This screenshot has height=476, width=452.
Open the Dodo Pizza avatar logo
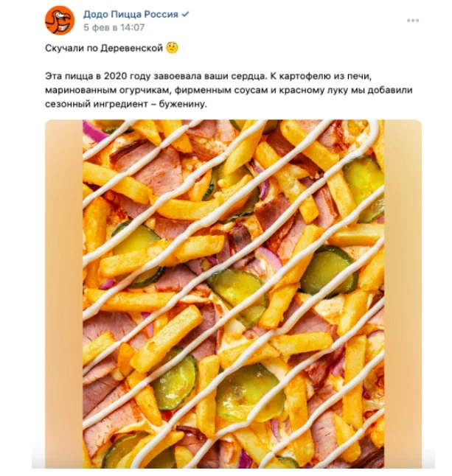tap(60, 20)
